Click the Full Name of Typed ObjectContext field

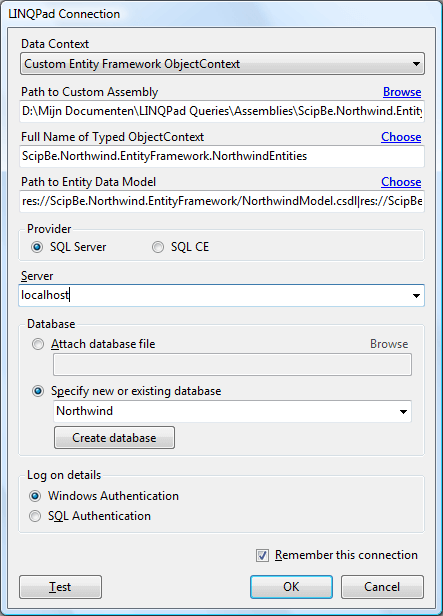tap(222, 156)
